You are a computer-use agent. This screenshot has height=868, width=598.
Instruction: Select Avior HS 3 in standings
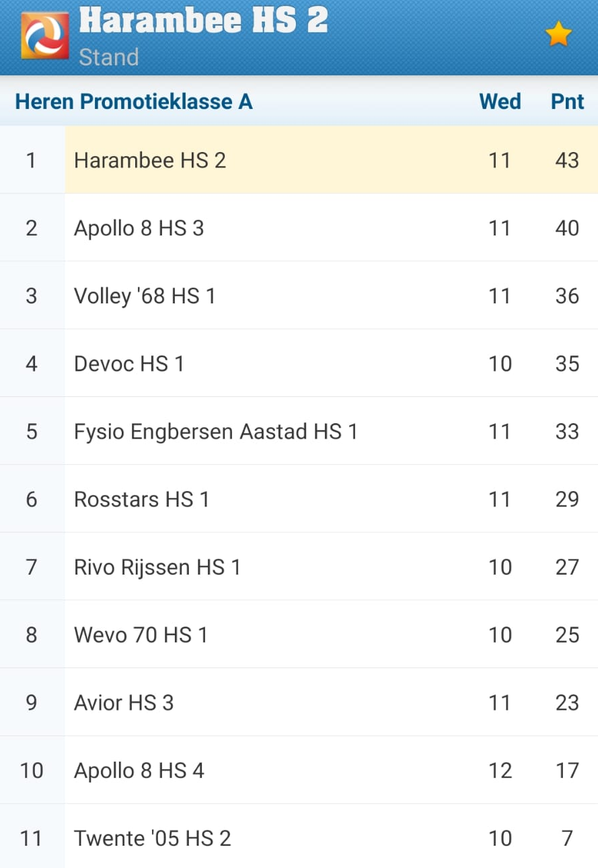point(124,702)
